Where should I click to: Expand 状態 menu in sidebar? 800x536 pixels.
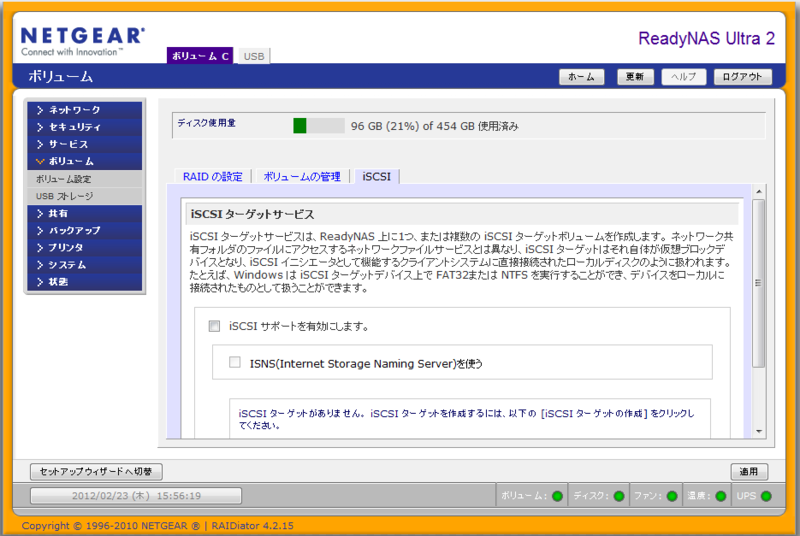pyautogui.click(x=85, y=282)
